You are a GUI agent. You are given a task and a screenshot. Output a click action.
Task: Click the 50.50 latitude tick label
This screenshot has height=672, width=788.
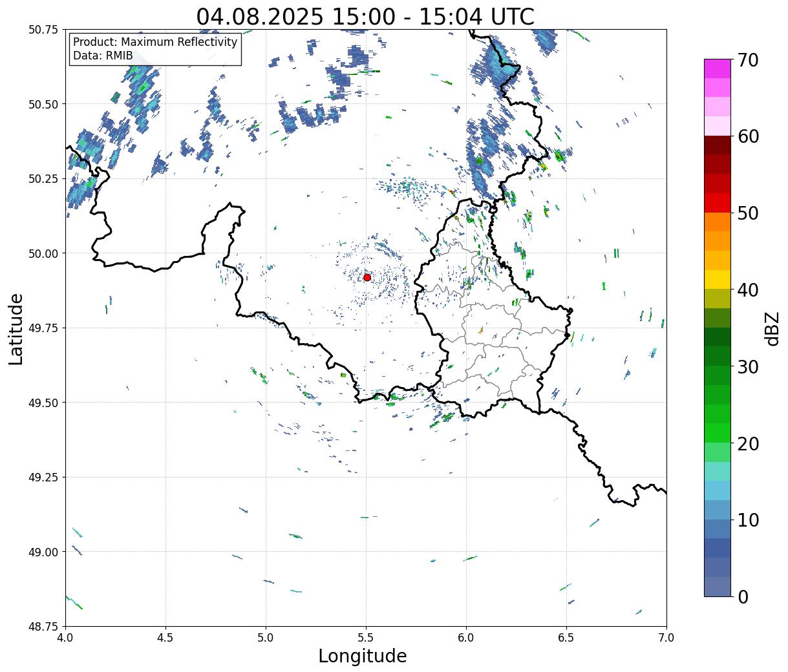(x=43, y=104)
